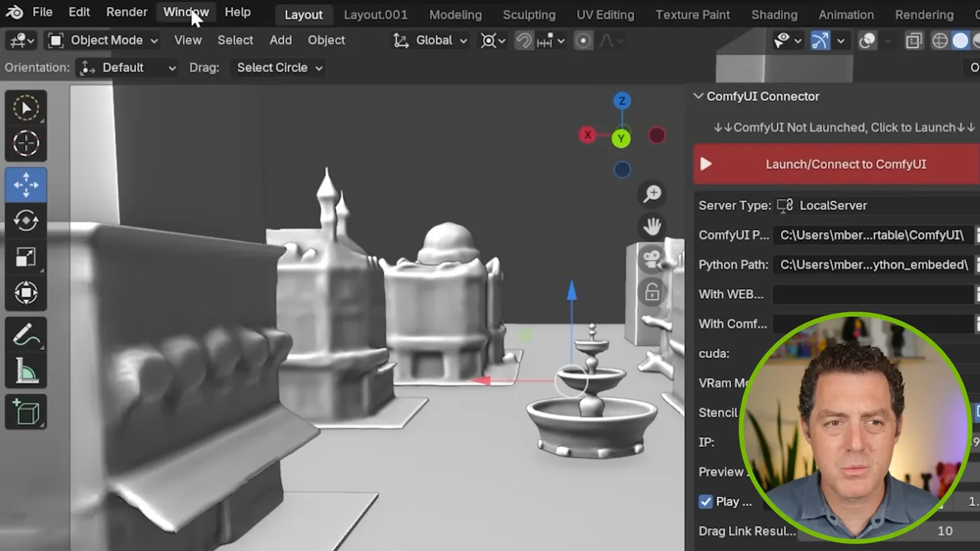This screenshot has height=551, width=980.
Task: Click the Y axis gizmo ball
Action: coord(621,138)
